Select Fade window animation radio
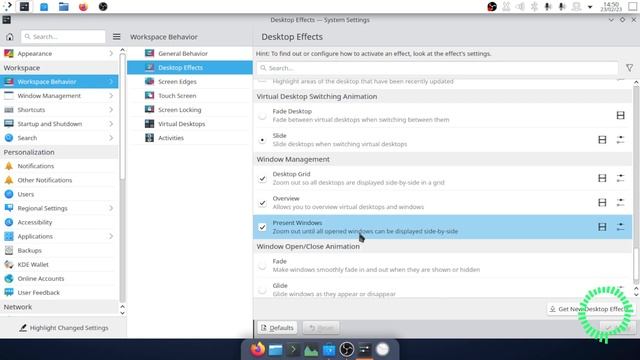 pos(262,266)
